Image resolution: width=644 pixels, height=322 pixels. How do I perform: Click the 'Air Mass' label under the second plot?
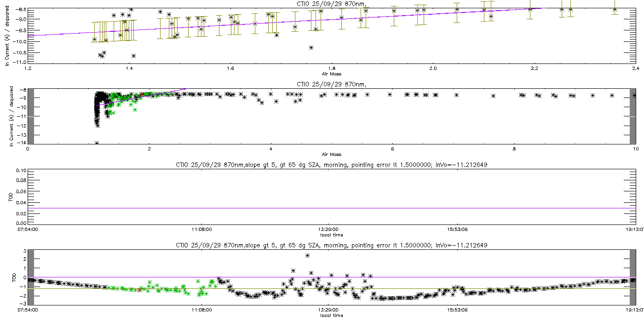click(331, 154)
